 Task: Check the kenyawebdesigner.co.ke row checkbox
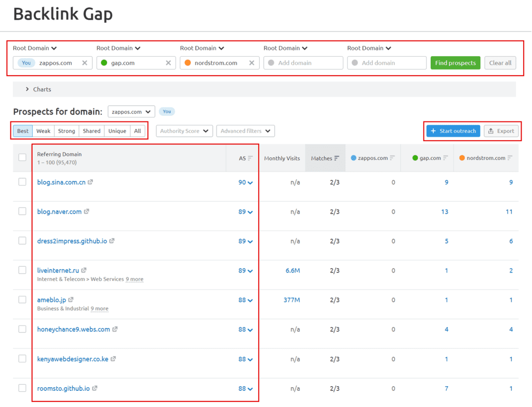22,359
